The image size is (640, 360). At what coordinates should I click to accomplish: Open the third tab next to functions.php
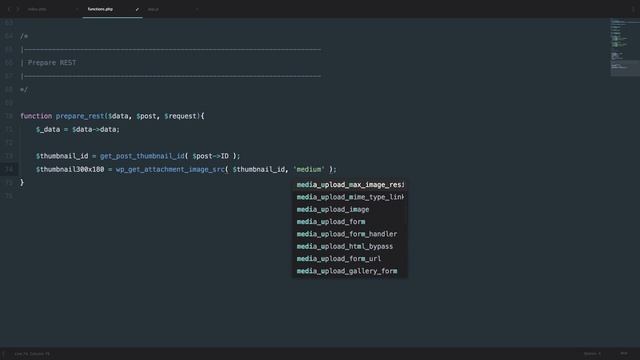tap(153, 9)
